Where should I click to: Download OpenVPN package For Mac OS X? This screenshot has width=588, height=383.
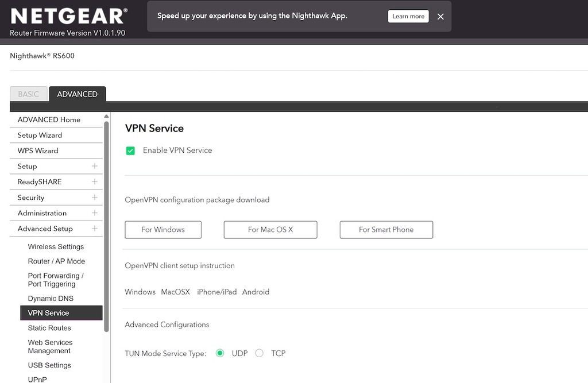[x=270, y=230]
